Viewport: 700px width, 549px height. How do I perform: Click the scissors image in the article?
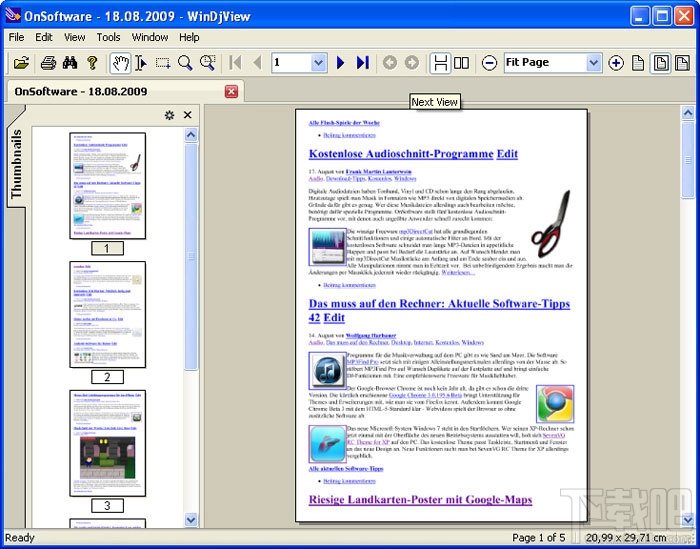(550, 224)
